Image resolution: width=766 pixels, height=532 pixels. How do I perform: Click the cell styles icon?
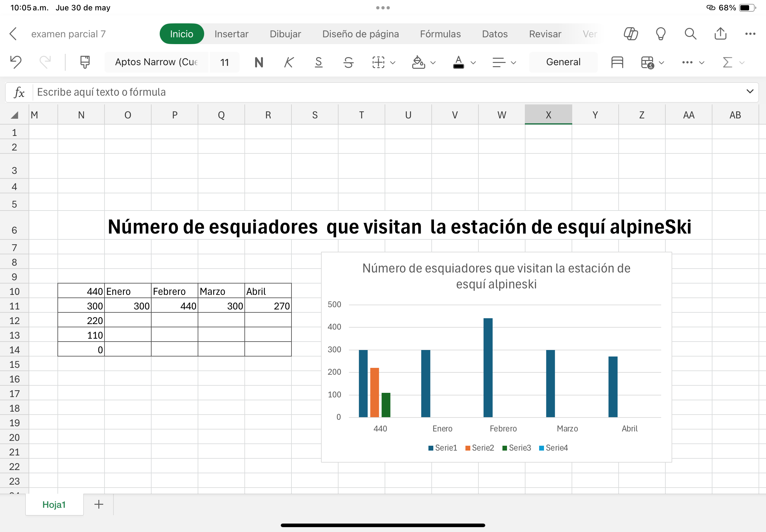[x=617, y=62]
